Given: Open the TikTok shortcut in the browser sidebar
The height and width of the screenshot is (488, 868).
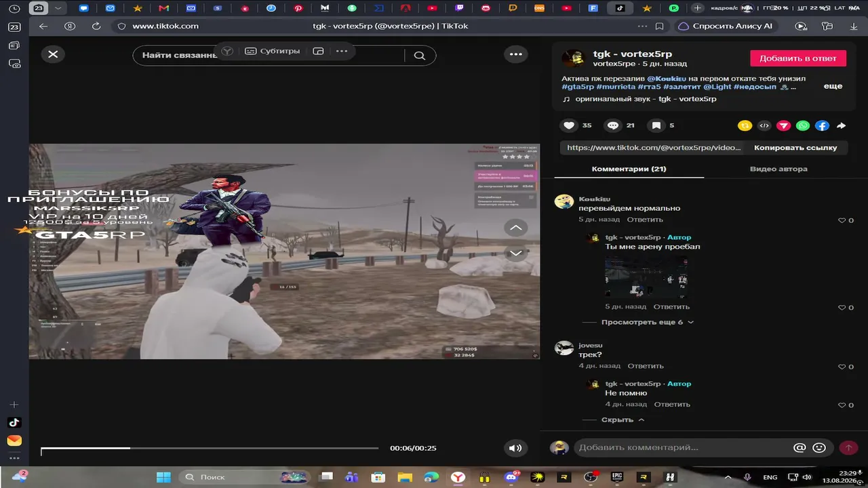Looking at the screenshot, I should tap(14, 422).
